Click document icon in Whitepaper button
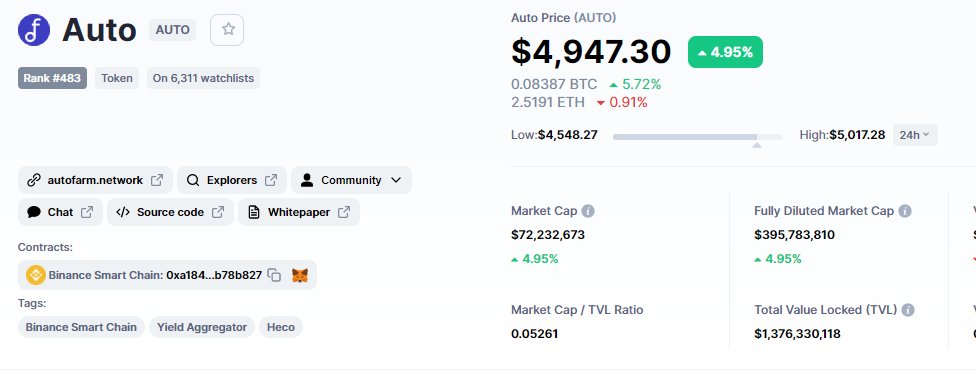Screen dimensions: 976x374 [x=253, y=212]
